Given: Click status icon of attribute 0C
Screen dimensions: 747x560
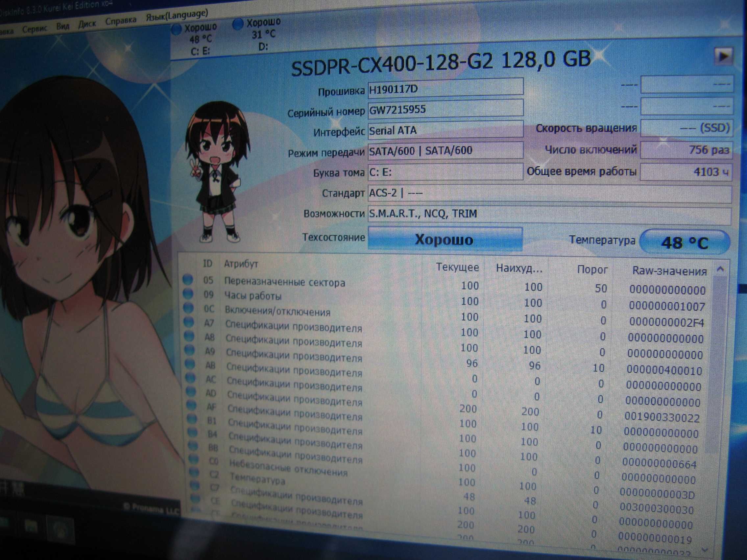Looking at the screenshot, I should tap(188, 308).
